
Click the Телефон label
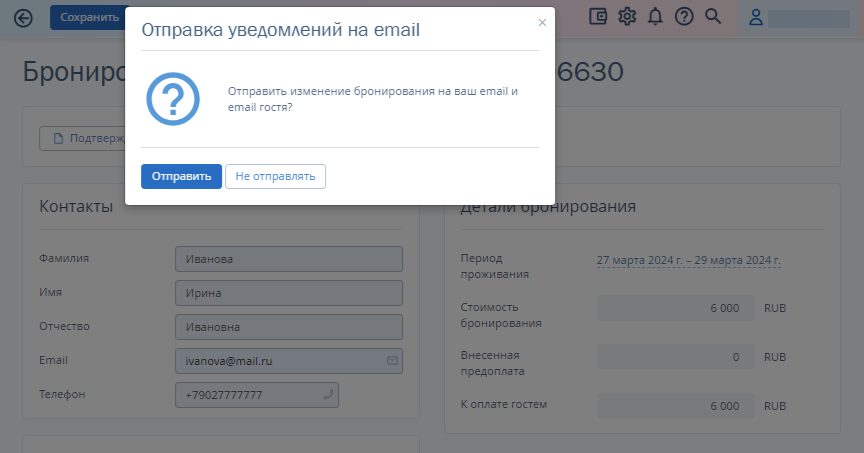(x=62, y=395)
